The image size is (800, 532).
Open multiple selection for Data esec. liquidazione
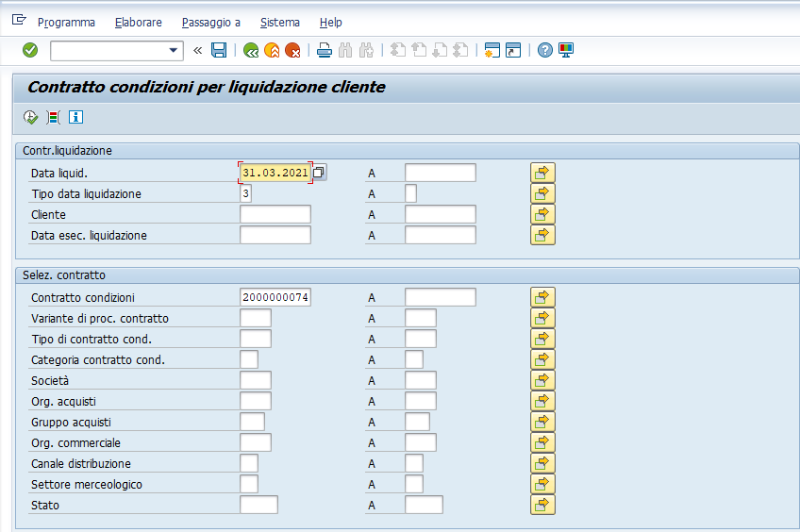point(542,235)
